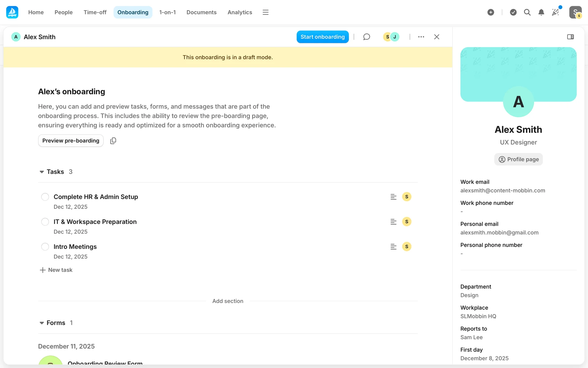Open the comments speech bubble icon
Screen dimensions: 588x368
tap(367, 37)
